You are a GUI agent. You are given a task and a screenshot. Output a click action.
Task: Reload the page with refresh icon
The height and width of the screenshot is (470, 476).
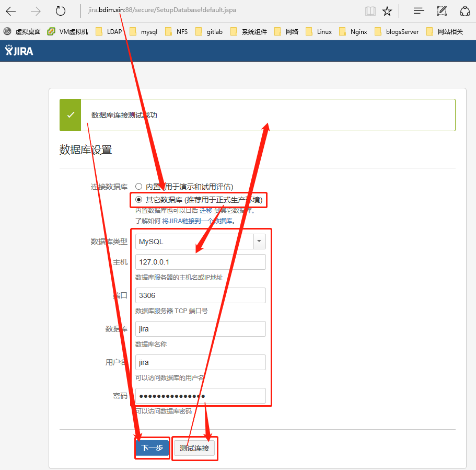[x=61, y=11]
